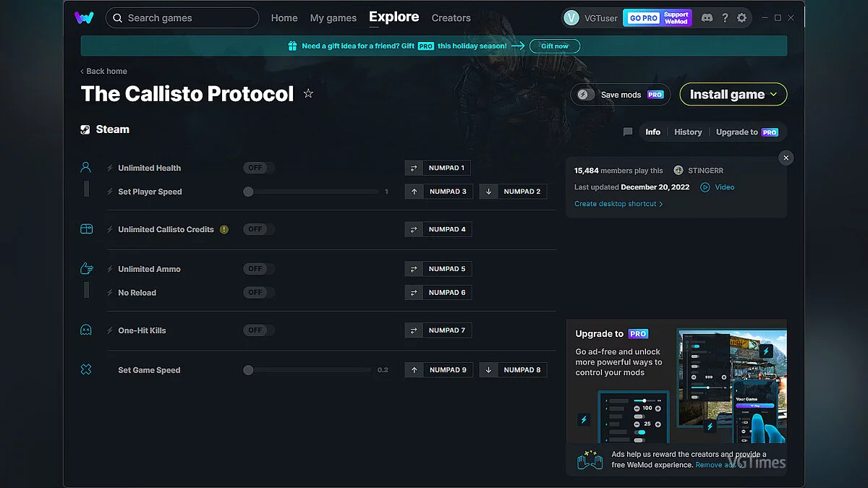Click the Search games field
This screenshot has height=488, width=868.
[182, 17]
